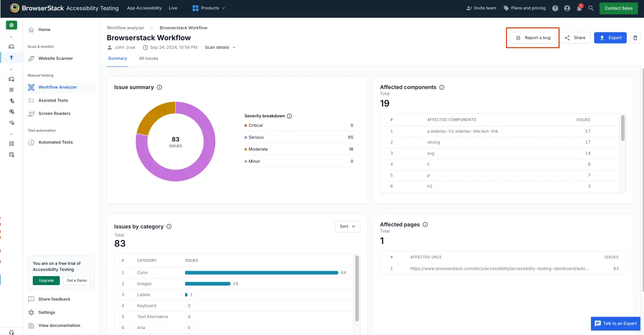Click info icon next to Severity breakdown
The image size is (644, 335).
point(289,116)
